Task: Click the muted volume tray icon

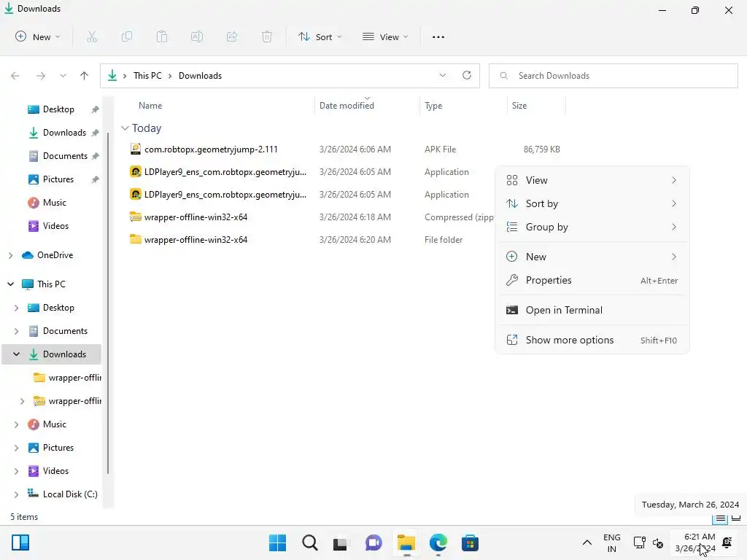Action: [658, 542]
